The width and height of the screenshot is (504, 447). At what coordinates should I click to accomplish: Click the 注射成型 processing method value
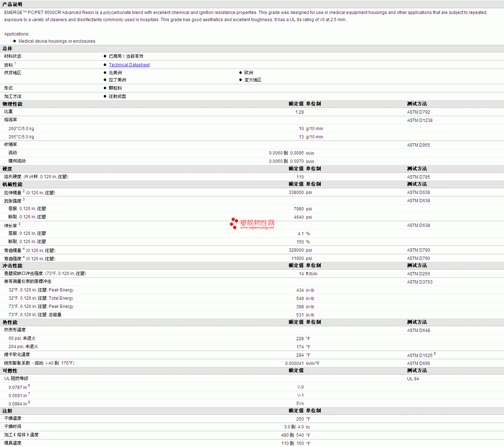pos(117,96)
